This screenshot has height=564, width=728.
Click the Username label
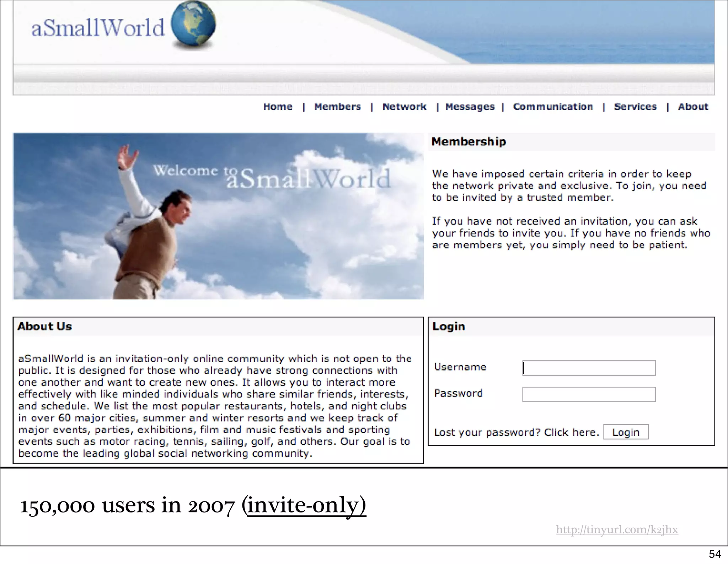460,367
